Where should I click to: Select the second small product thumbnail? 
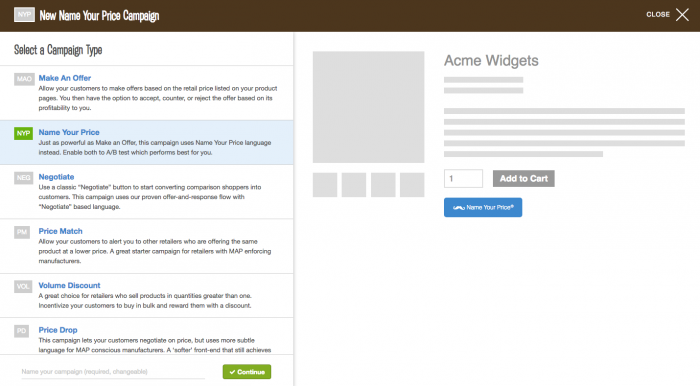pos(354,185)
